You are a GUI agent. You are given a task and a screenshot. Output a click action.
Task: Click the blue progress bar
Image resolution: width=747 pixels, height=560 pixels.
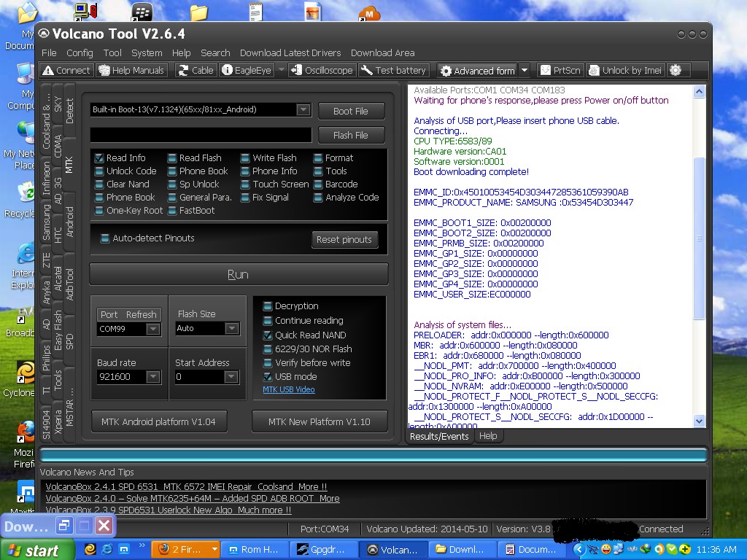(373, 455)
